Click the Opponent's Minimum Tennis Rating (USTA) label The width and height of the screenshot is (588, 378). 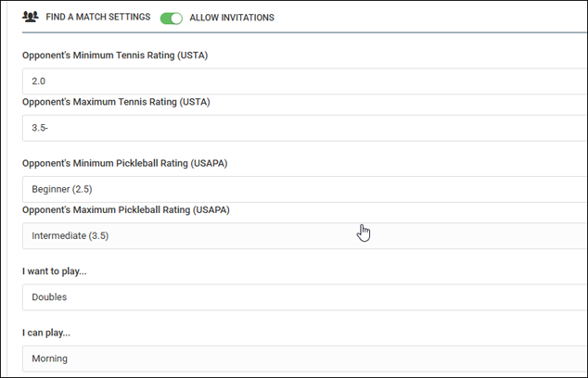(115, 56)
